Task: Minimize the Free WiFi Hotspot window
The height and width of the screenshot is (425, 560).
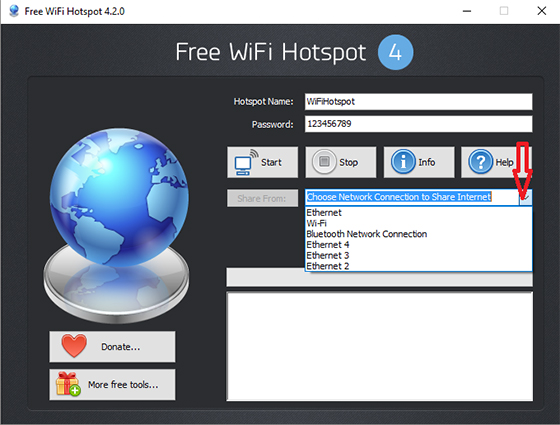Action: (x=467, y=11)
